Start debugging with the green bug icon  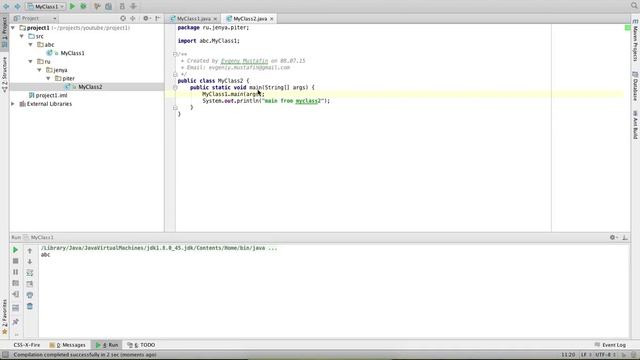[83, 6]
